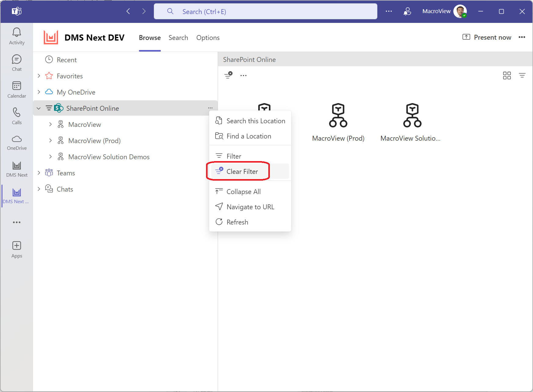Open the MacroView (Prod) site tile
The width and height of the screenshot is (533, 392).
(338, 122)
